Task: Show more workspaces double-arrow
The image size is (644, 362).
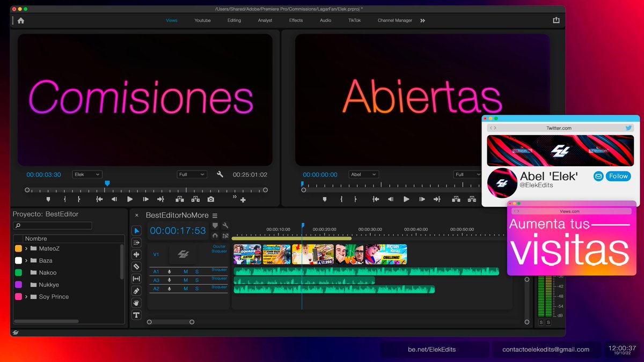Action: [x=422, y=20]
